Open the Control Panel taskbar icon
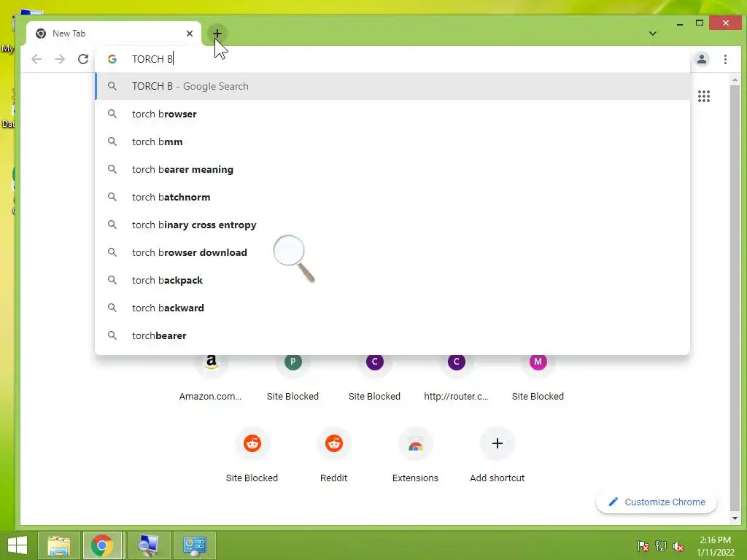 point(194,545)
